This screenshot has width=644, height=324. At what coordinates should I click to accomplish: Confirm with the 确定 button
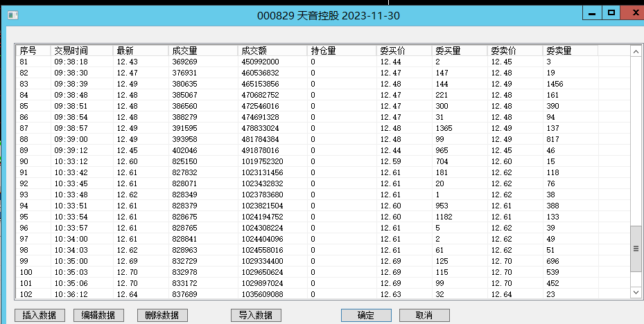[366, 315]
